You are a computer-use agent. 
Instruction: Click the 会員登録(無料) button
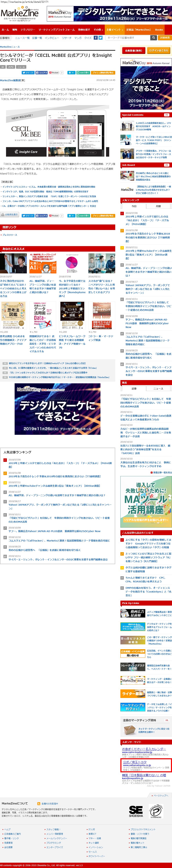point(133,50)
